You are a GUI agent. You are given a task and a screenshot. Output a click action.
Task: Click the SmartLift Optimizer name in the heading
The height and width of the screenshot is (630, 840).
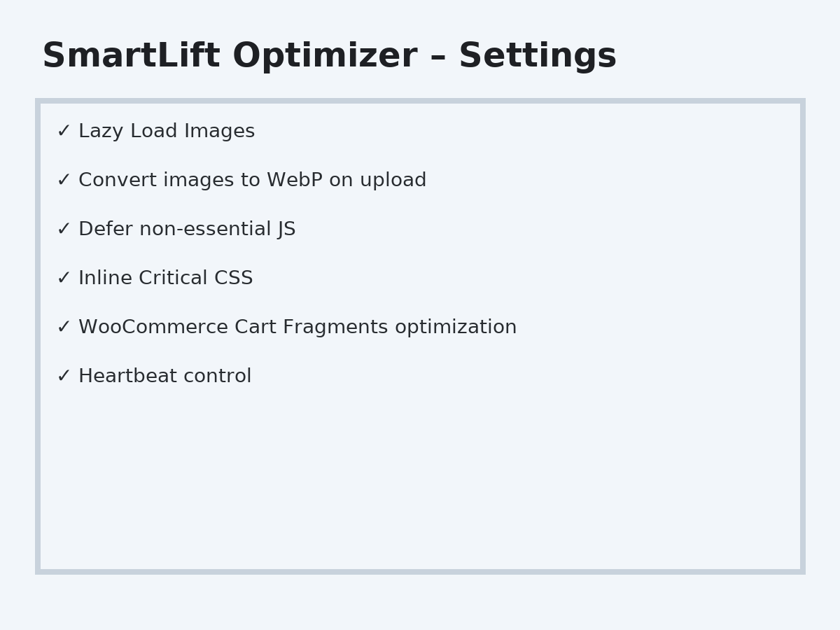tap(229, 57)
